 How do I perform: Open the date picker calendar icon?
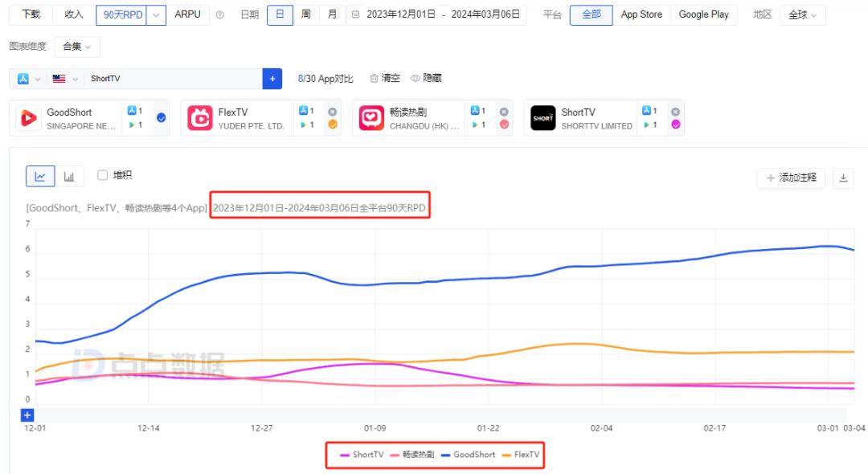(x=355, y=15)
